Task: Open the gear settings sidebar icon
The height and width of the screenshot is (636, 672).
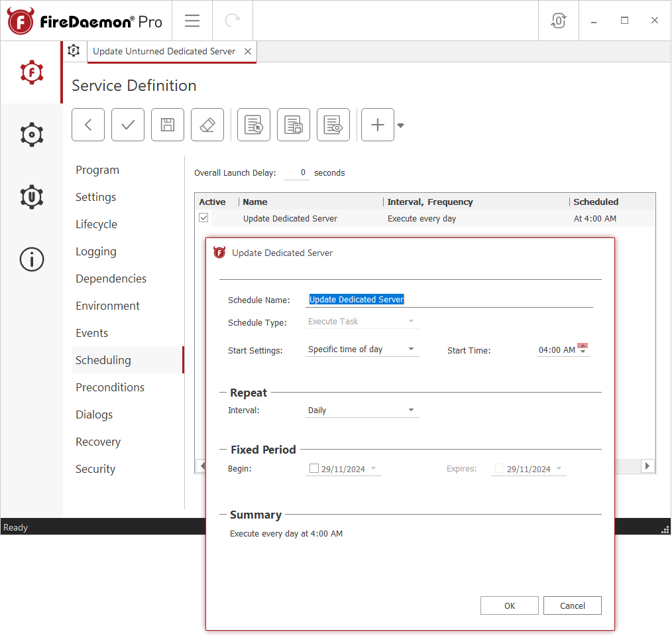Action: [x=32, y=135]
